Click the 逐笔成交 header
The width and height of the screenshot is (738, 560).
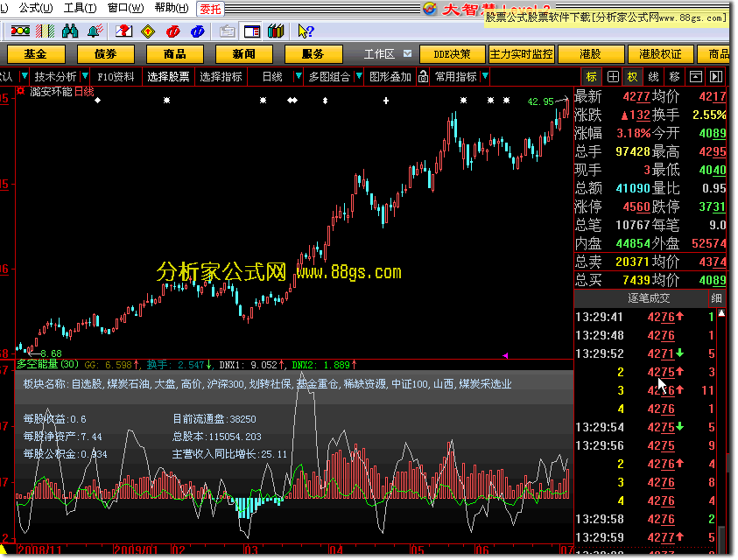649,298
